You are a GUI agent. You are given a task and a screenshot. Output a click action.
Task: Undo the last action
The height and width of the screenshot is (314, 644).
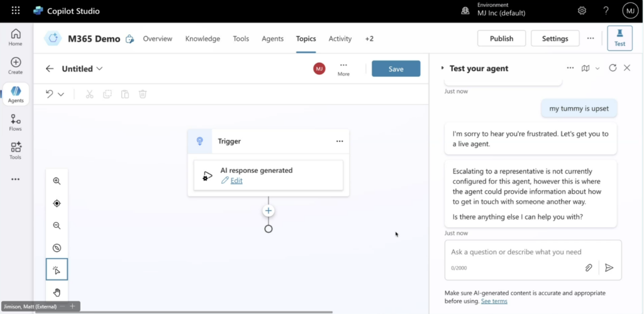pyautogui.click(x=49, y=94)
